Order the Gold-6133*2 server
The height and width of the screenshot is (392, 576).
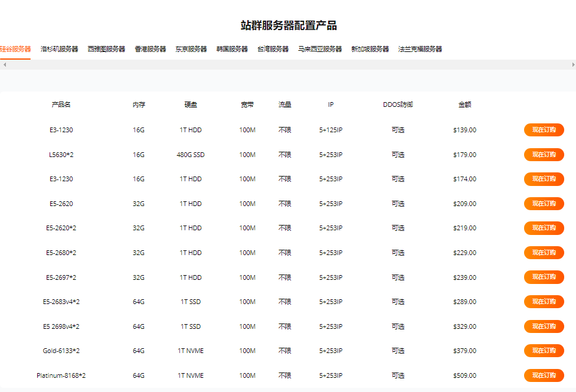pyautogui.click(x=544, y=351)
